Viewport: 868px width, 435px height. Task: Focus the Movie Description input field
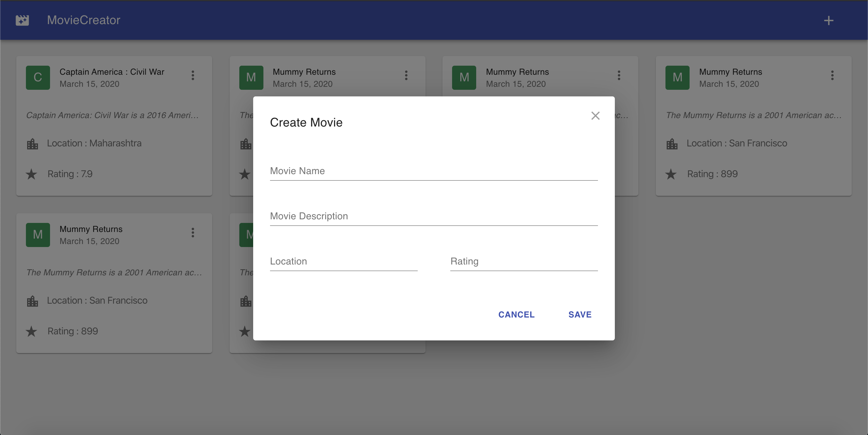pyautogui.click(x=434, y=217)
